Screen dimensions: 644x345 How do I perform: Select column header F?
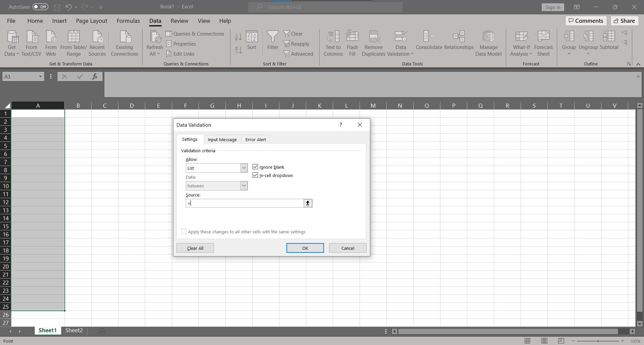coord(185,106)
